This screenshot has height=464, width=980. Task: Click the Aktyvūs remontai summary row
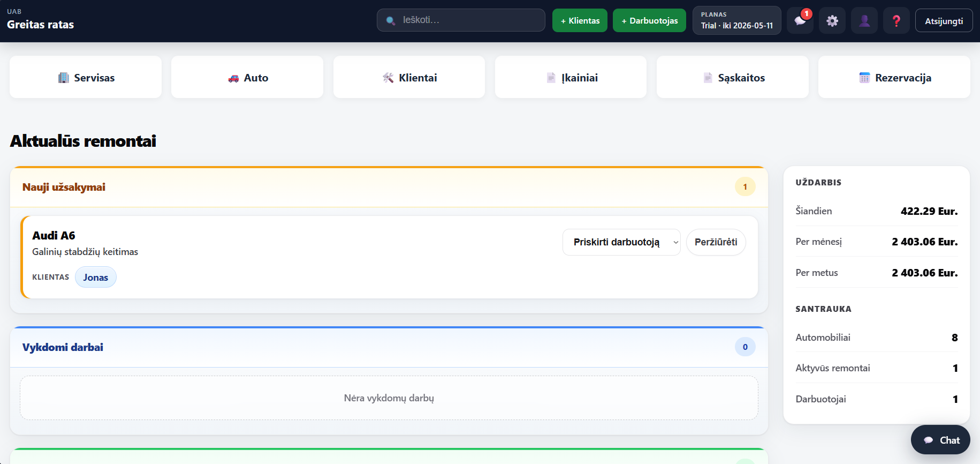click(x=877, y=368)
